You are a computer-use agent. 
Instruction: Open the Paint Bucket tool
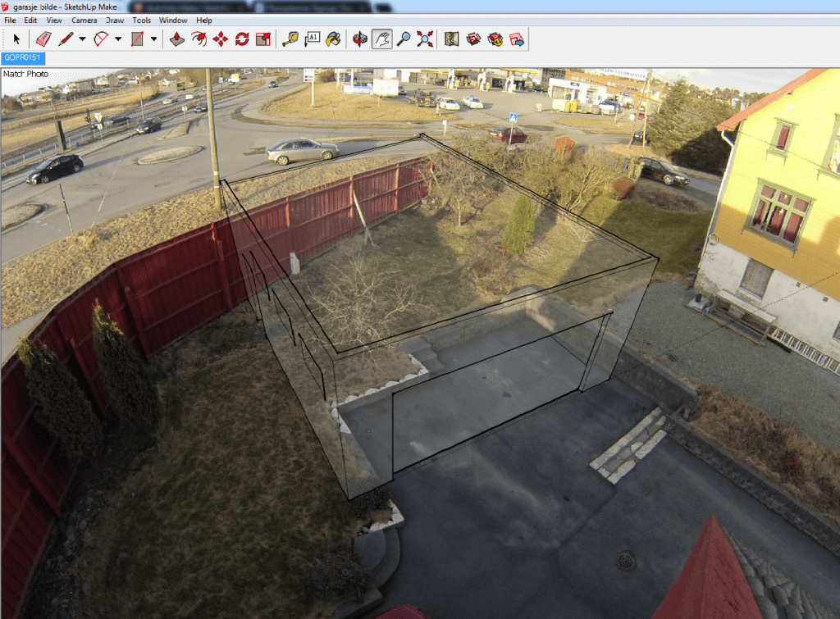pos(333,39)
